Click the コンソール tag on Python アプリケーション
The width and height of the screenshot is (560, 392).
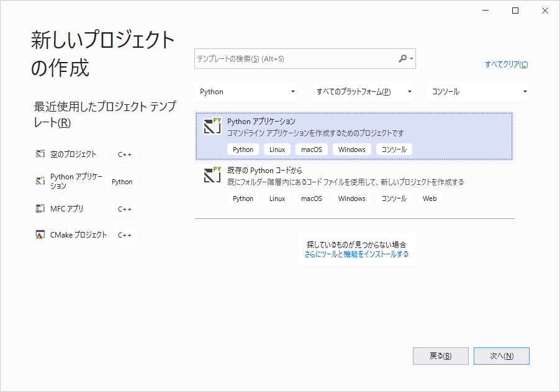click(394, 149)
